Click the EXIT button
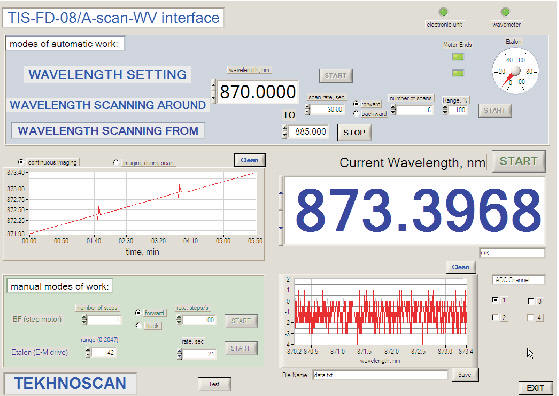Viewport: 559px width, 396px height. tap(535, 388)
